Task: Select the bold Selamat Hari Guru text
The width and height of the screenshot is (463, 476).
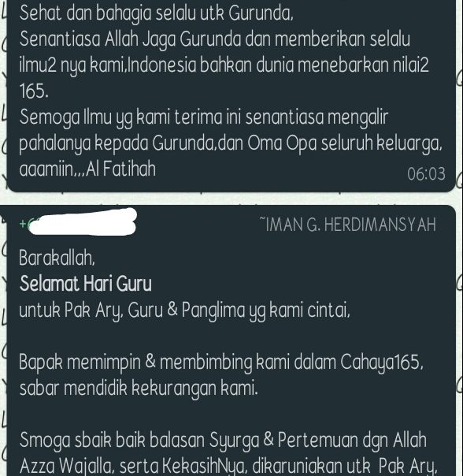Action: pos(85,284)
